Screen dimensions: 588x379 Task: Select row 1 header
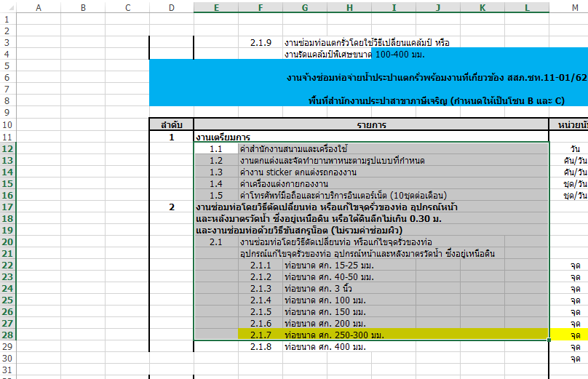[x=7, y=20]
